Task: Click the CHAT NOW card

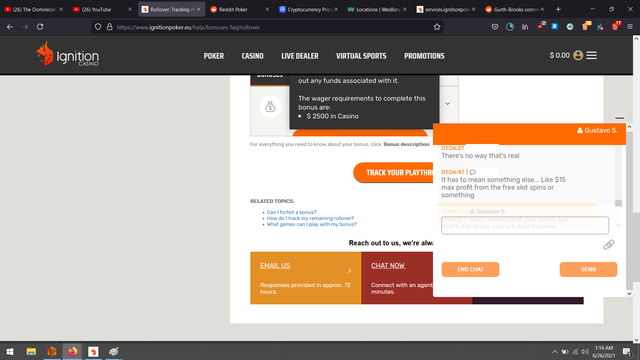Action: tap(397, 278)
